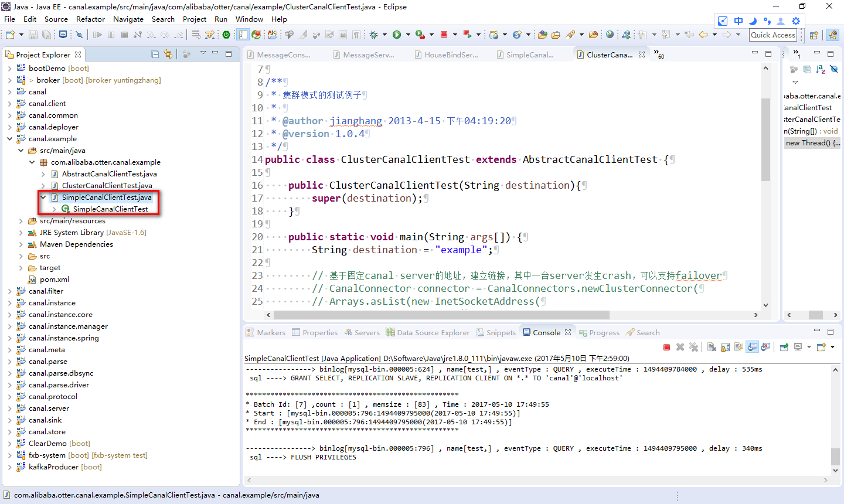Click the Save All toolbar icon

tap(46, 35)
